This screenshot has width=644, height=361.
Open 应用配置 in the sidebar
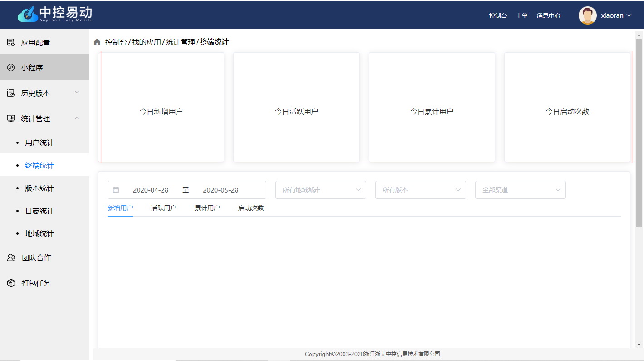coord(44,42)
